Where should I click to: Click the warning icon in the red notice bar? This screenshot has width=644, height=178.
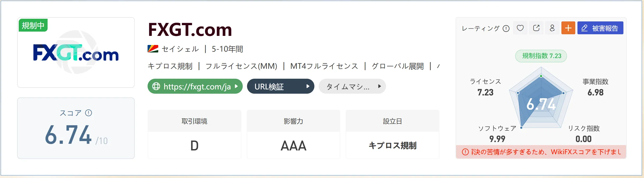(465, 152)
